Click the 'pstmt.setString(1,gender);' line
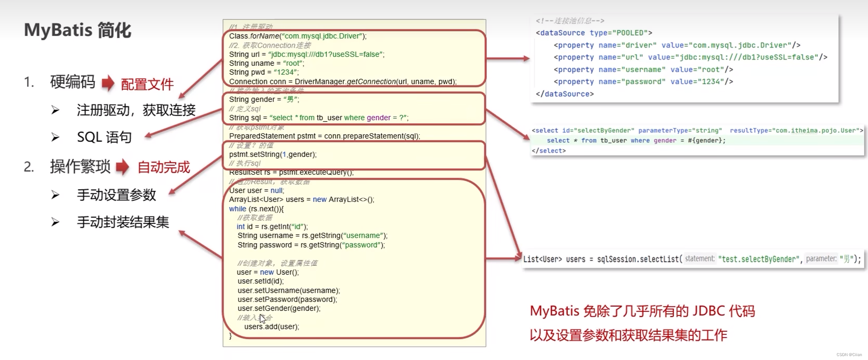868x360 pixels. pos(273,155)
